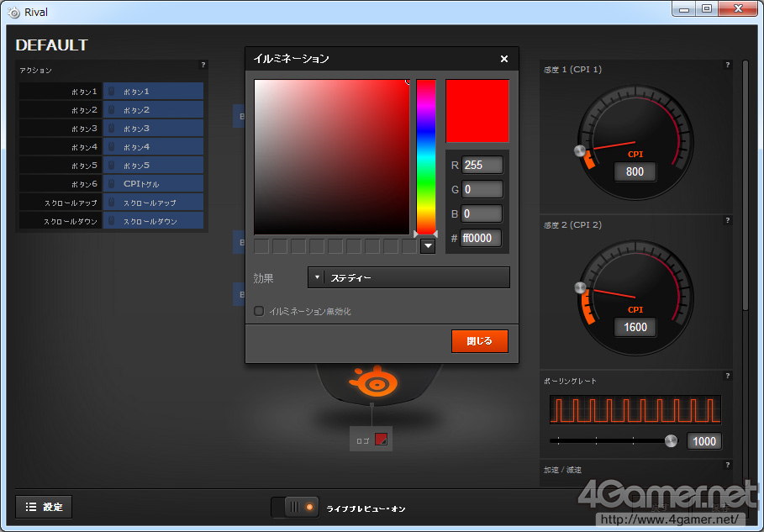
Task: Click the first empty custom color swatch
Action: click(261, 246)
